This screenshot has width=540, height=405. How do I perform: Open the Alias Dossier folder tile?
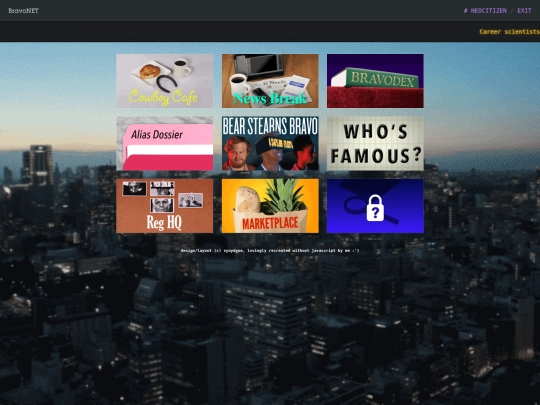tap(165, 143)
